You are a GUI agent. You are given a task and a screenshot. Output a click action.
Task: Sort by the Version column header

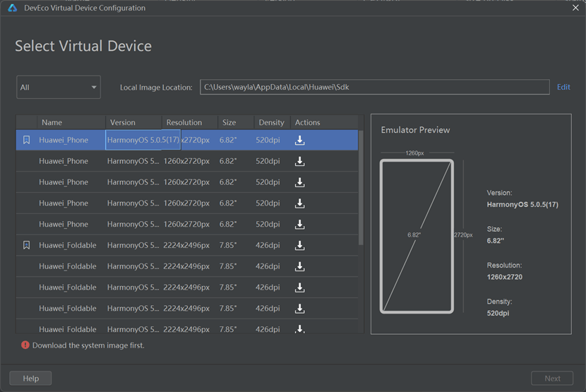click(133, 122)
